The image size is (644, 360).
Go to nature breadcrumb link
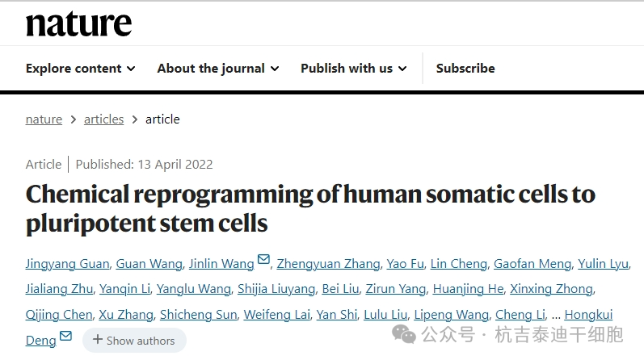tap(44, 119)
